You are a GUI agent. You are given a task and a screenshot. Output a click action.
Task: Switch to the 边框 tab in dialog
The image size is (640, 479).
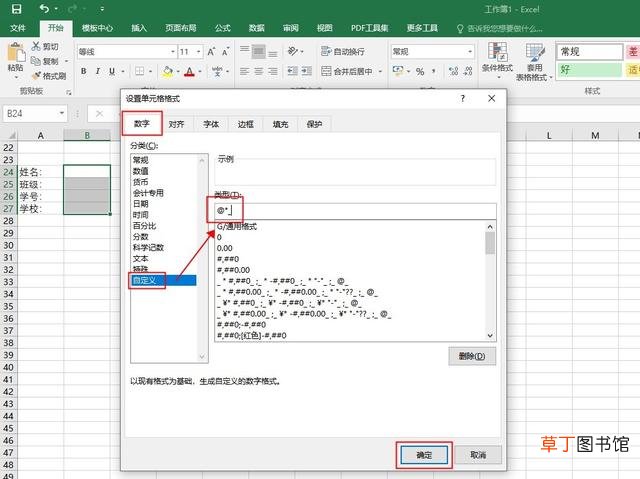(246, 124)
